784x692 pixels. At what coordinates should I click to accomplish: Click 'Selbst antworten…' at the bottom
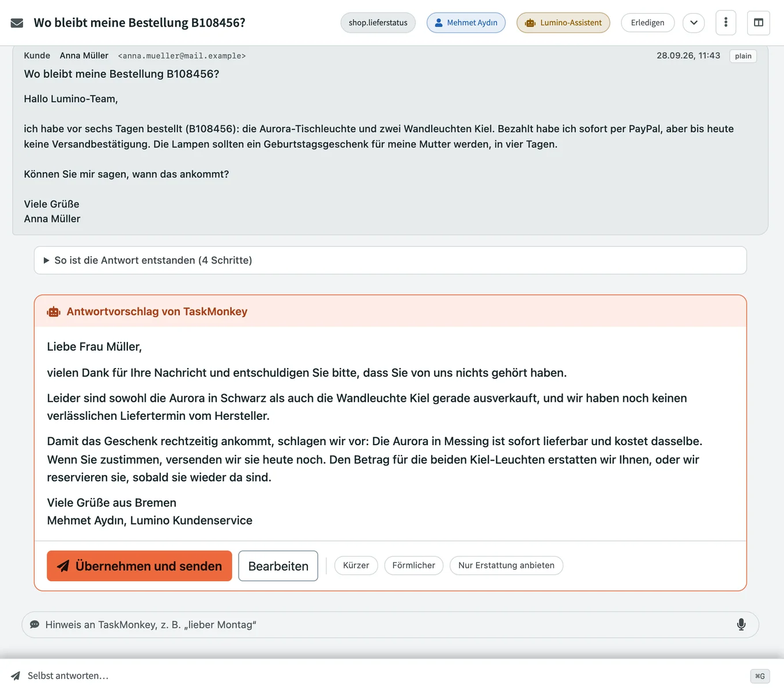pos(68,676)
